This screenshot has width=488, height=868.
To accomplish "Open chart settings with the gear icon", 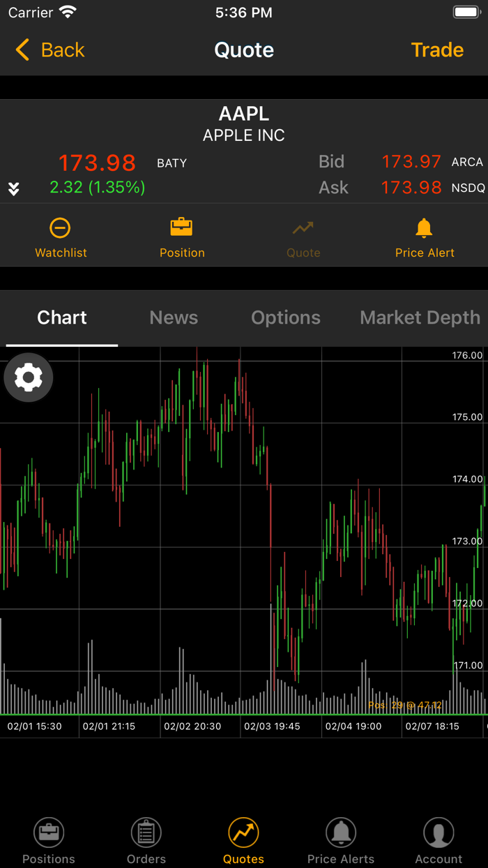I will (x=28, y=377).
